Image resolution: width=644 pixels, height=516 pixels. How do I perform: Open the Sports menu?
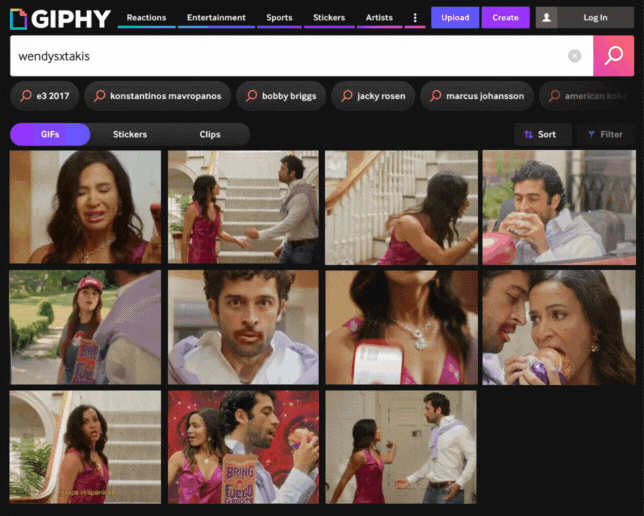tap(279, 18)
